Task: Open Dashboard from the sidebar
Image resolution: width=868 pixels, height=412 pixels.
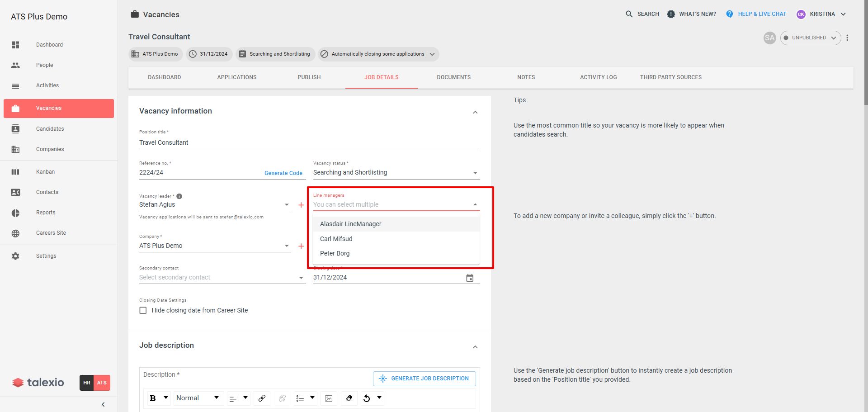Action: tap(59, 45)
